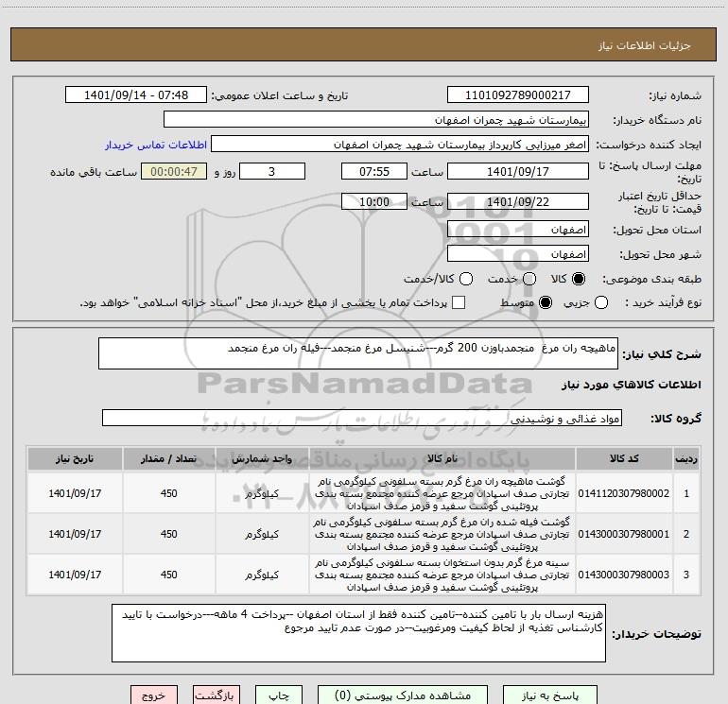This screenshot has height=704, width=728.
Task: Click the استان محل تحویل field اصفهان
Action: [x=518, y=230]
